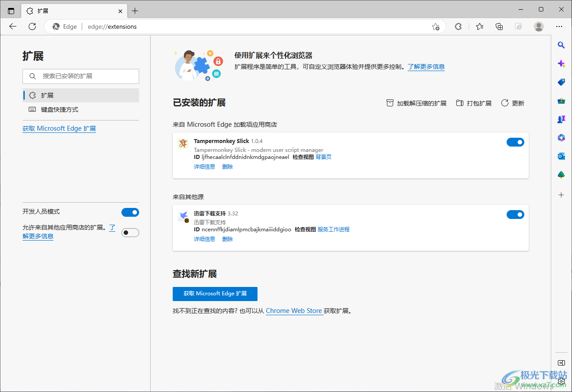Go back to previous page
Image resolution: width=572 pixels, height=392 pixels.
[x=13, y=26]
